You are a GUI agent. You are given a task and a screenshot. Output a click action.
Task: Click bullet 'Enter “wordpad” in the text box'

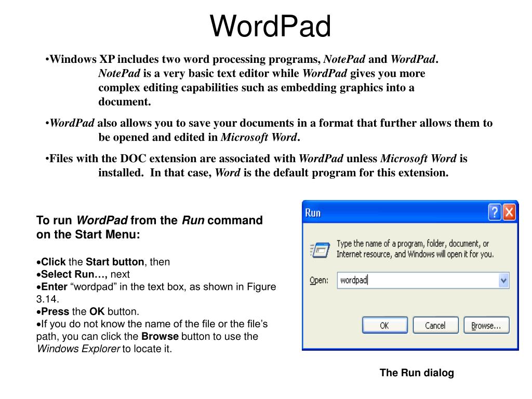(x=156, y=293)
